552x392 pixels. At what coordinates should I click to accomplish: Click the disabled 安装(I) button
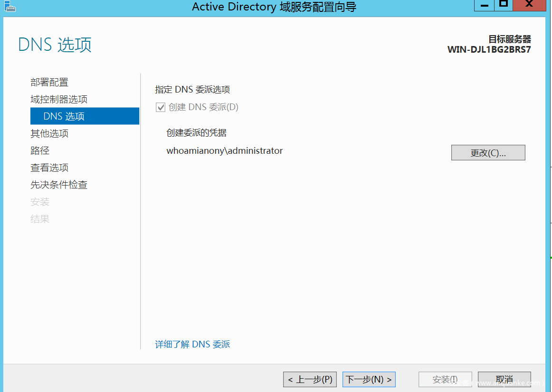coord(445,379)
